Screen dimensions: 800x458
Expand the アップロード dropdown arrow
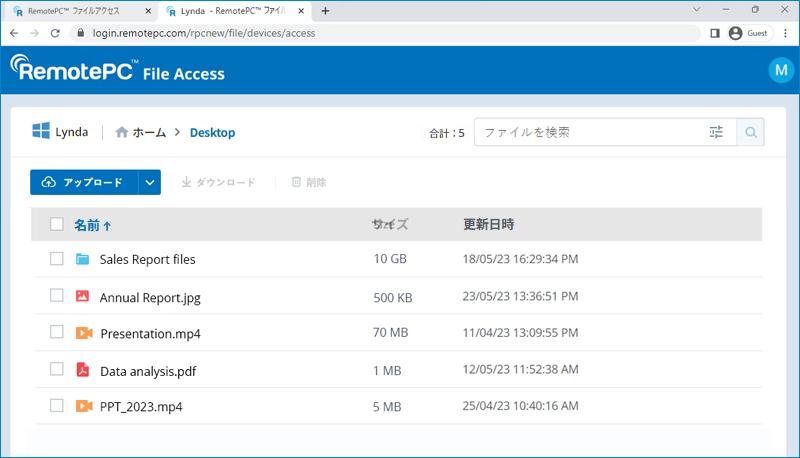149,182
